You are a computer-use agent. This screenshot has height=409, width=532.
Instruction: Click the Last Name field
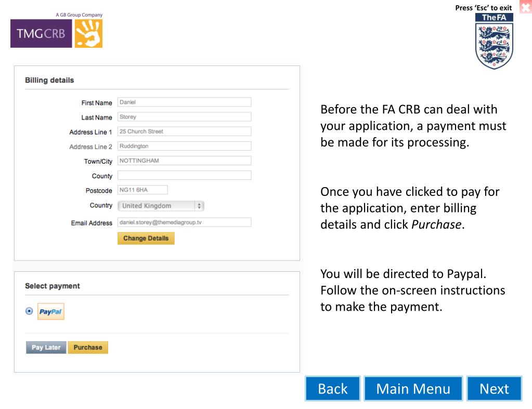pyautogui.click(x=184, y=116)
